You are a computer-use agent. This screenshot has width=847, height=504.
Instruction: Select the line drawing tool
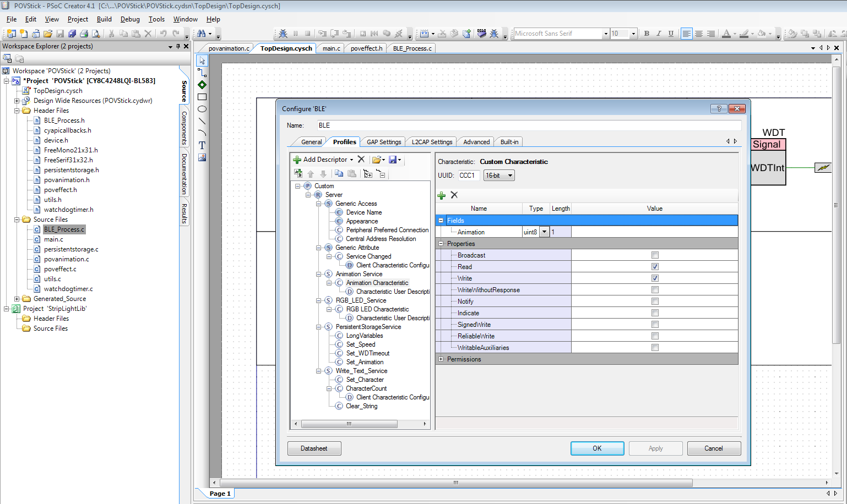(x=202, y=121)
